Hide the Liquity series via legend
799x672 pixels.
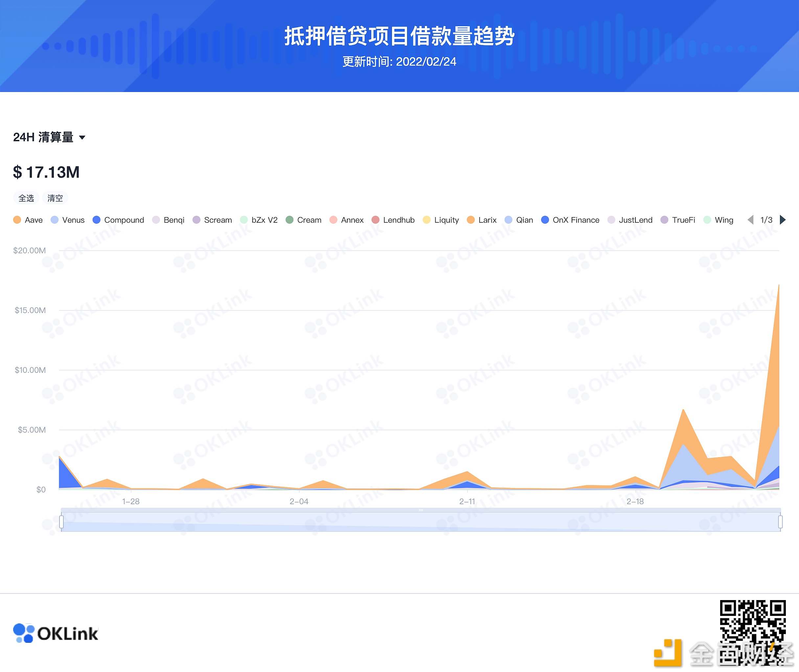[441, 220]
